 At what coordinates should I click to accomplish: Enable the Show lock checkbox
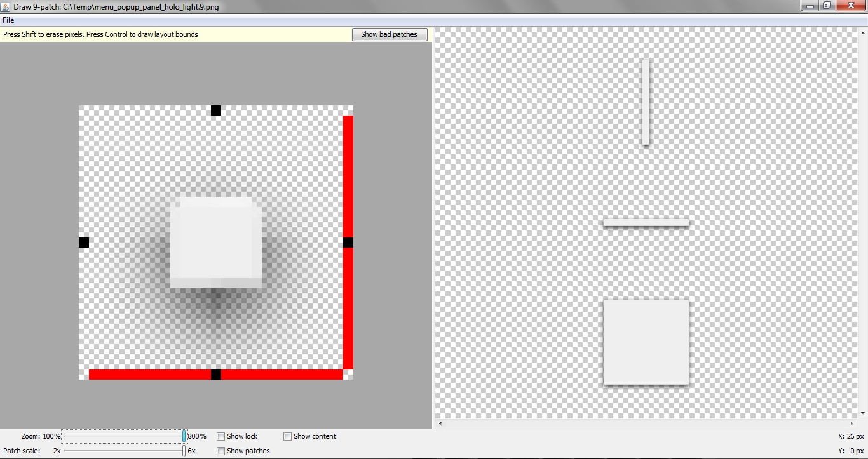(221, 436)
